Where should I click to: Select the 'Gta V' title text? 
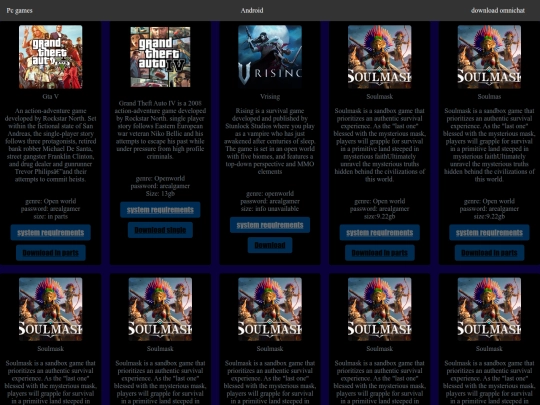(51, 96)
